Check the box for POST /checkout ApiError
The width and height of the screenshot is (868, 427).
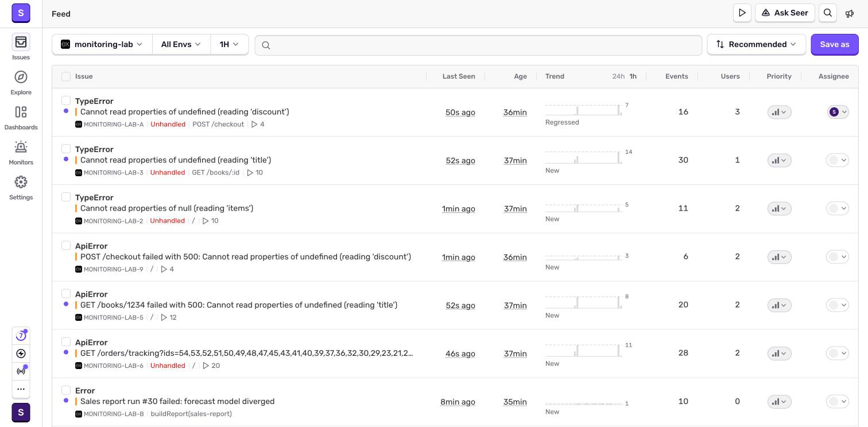tap(66, 245)
